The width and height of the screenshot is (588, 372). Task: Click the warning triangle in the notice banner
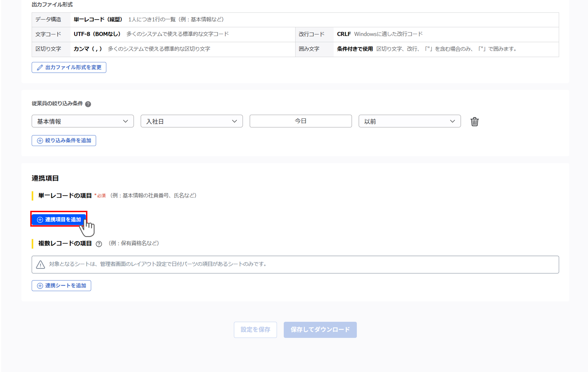click(40, 265)
